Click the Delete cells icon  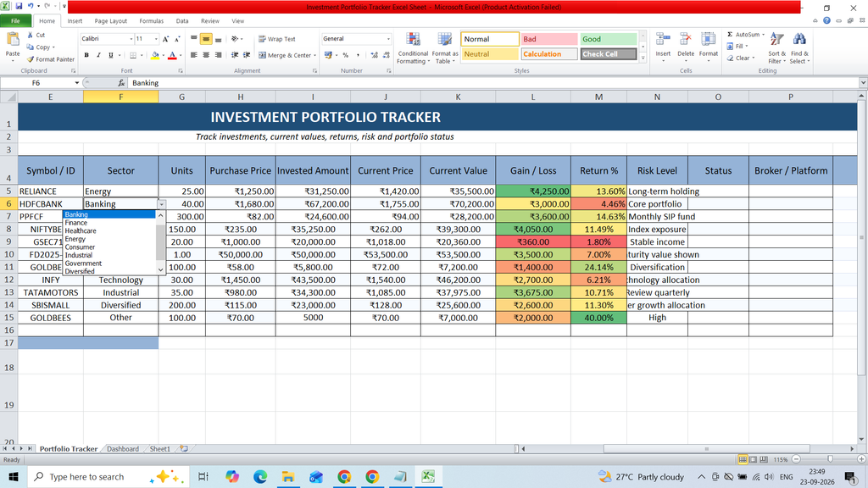pyautogui.click(x=685, y=40)
